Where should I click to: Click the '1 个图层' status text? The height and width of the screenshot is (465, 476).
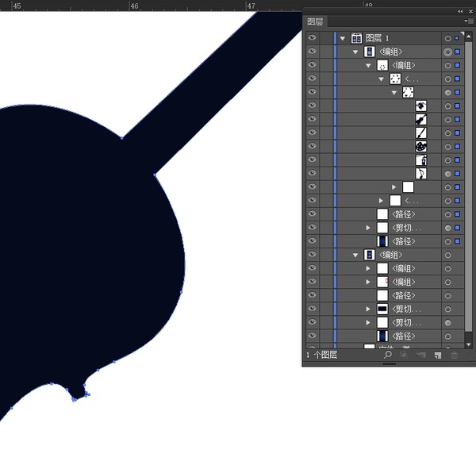(322, 355)
